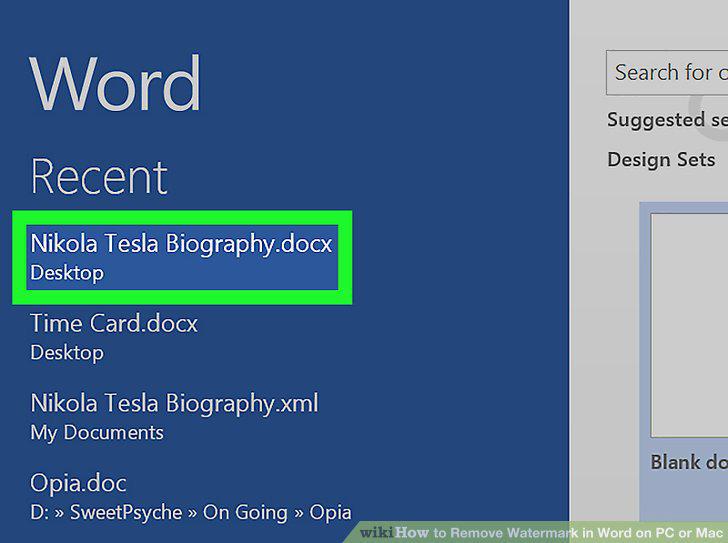Image resolution: width=728 pixels, height=543 pixels.
Task: Click My Documents location under Biography.xml
Action: pyautogui.click(x=97, y=433)
